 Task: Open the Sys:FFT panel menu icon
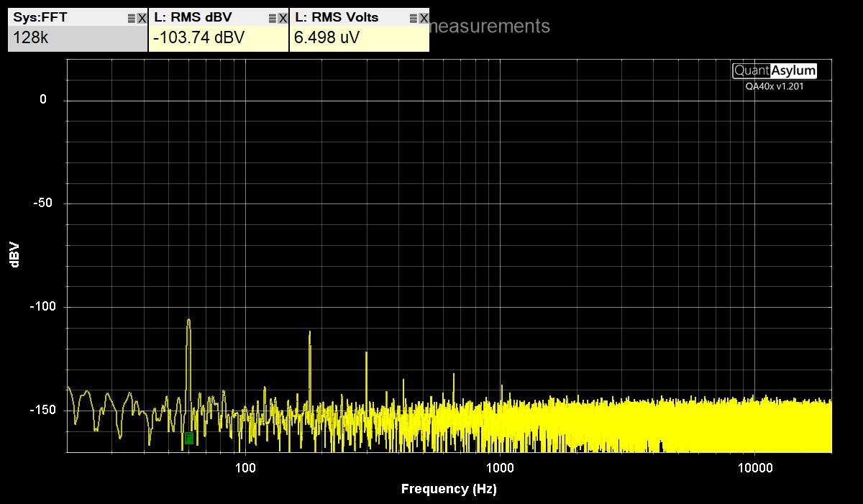point(132,19)
